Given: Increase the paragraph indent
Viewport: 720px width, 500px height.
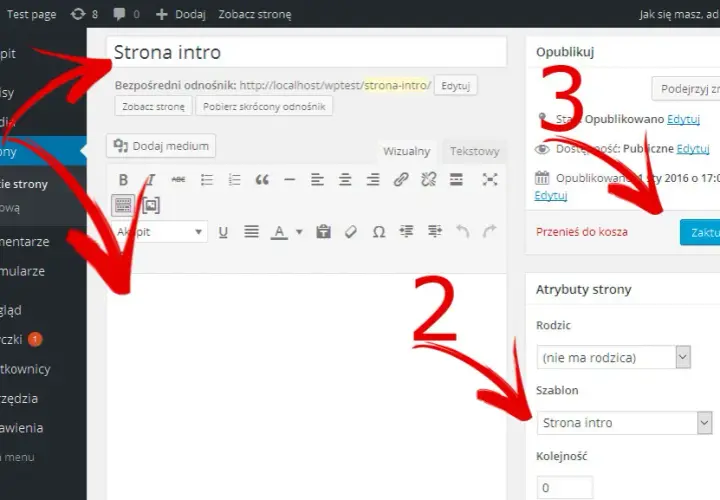Looking at the screenshot, I should [434, 232].
